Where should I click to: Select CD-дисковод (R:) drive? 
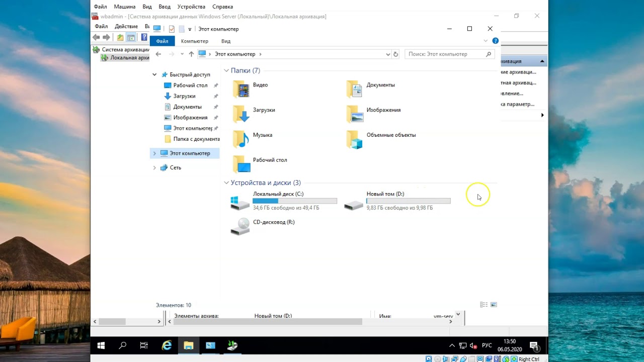(263, 226)
